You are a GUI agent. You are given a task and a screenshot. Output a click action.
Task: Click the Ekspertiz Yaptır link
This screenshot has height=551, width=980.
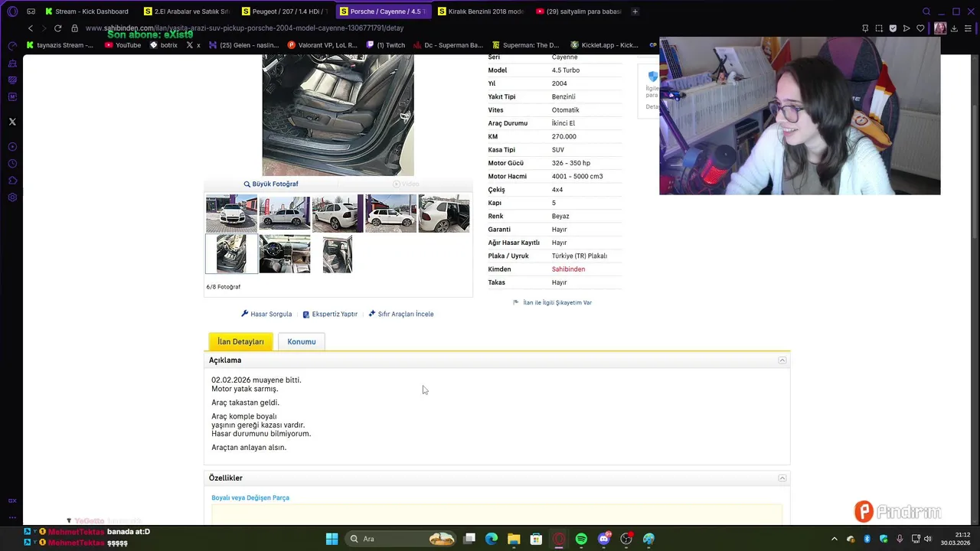coord(330,314)
